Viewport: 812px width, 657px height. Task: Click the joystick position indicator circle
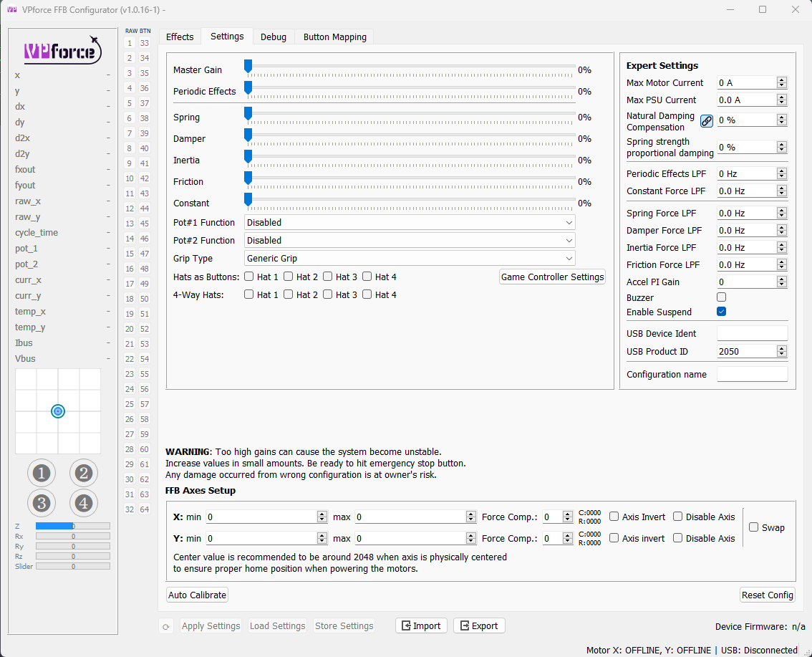pos(58,411)
